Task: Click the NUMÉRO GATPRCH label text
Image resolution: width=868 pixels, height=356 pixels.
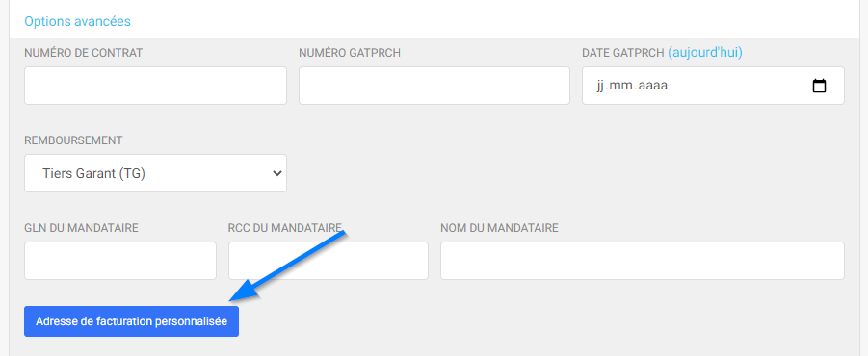Action: pyautogui.click(x=350, y=53)
